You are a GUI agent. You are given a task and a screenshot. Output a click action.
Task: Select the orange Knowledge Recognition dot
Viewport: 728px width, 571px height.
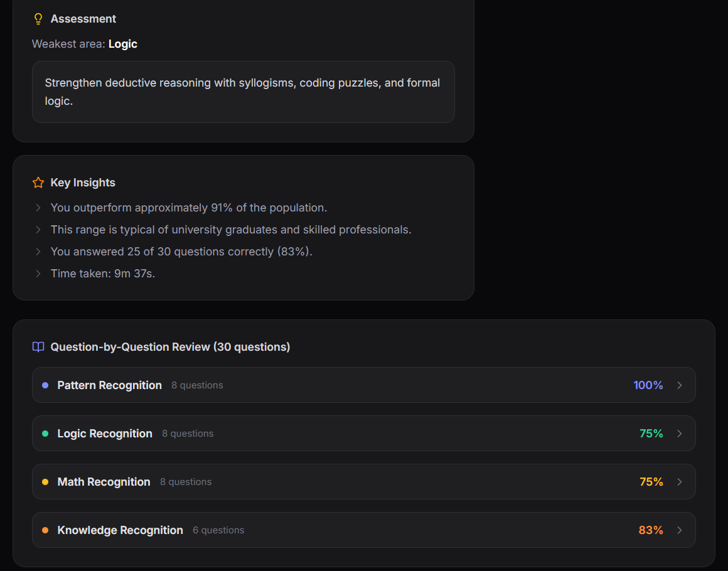(x=44, y=530)
